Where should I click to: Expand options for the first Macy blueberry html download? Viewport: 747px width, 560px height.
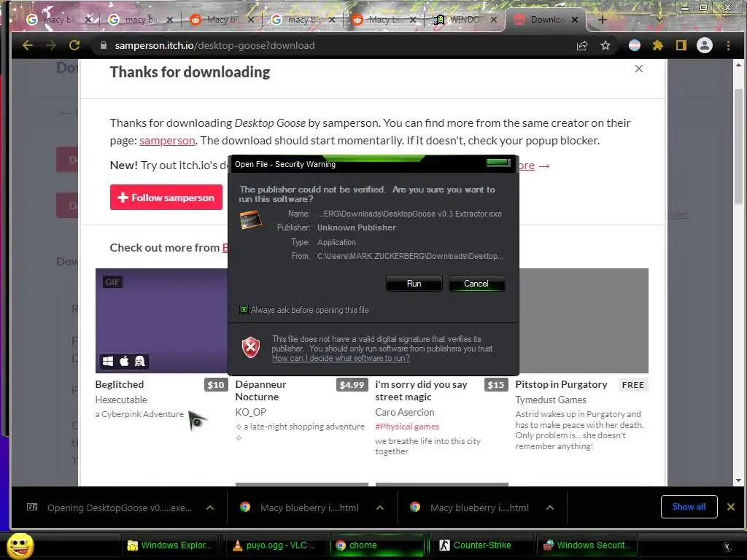[380, 507]
